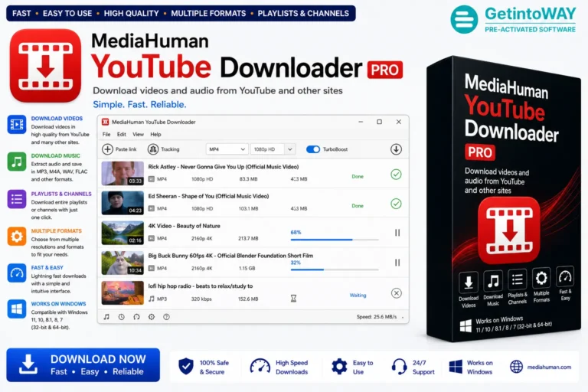588x392 pixels.
Task: Click the start all downloads arrow icon
Action: click(396, 149)
